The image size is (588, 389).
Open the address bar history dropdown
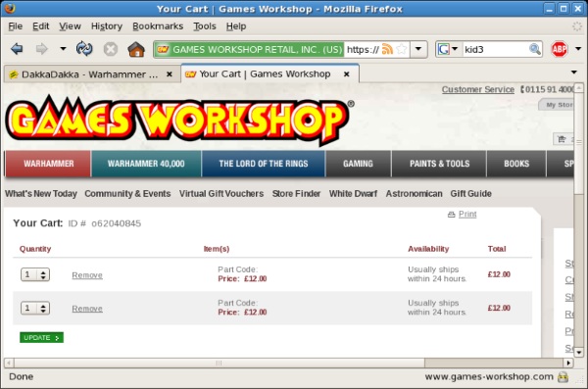418,49
